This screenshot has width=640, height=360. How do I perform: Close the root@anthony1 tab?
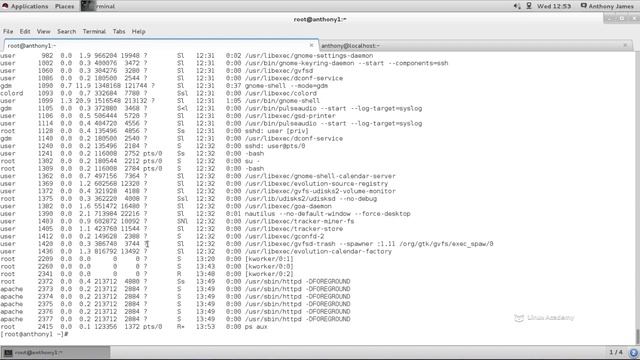[x=311, y=45]
